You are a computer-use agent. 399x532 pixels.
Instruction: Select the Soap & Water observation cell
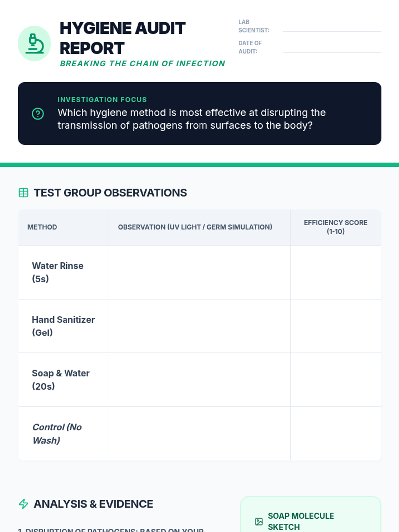tap(199, 380)
